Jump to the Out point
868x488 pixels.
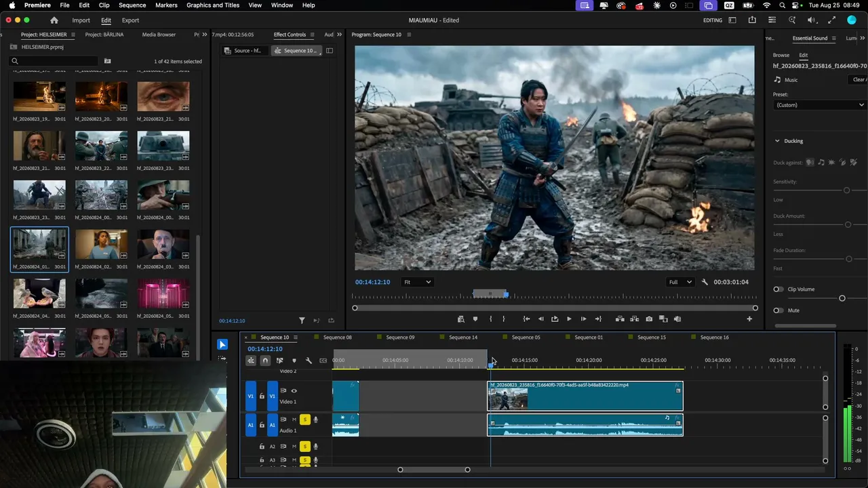tap(598, 319)
